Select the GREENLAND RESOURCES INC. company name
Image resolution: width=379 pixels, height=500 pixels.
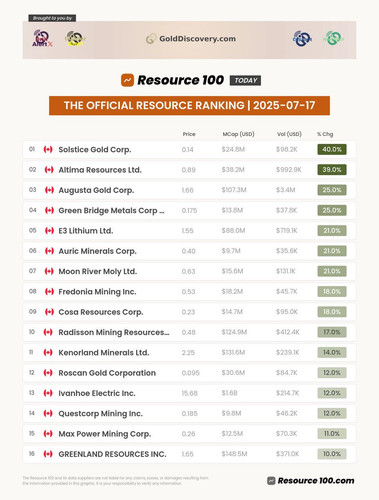112,454
